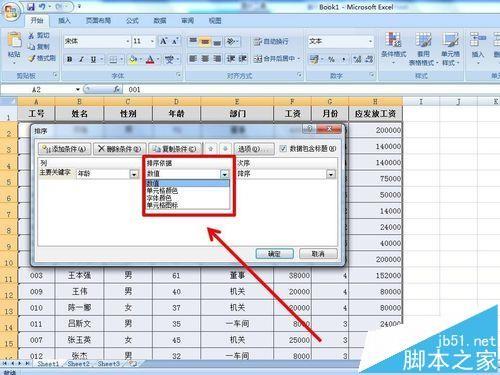Decrease font size with small A icon

pyautogui.click(x=175, y=41)
